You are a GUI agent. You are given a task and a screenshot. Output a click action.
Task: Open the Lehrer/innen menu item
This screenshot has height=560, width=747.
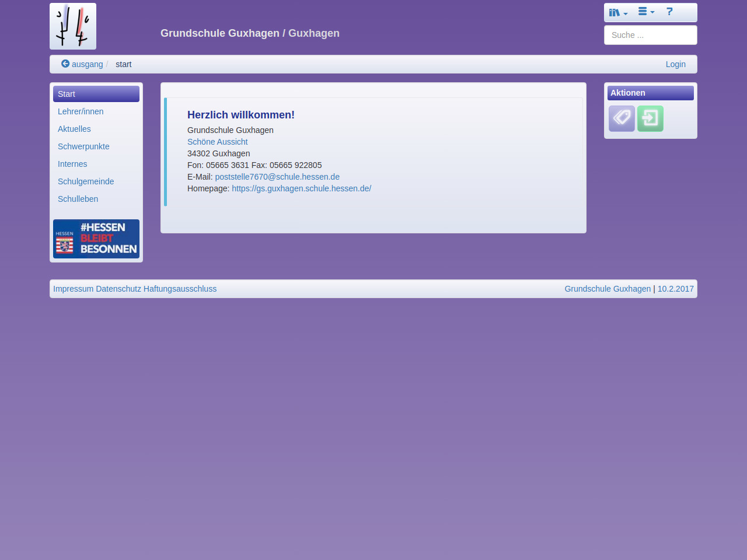(81, 111)
